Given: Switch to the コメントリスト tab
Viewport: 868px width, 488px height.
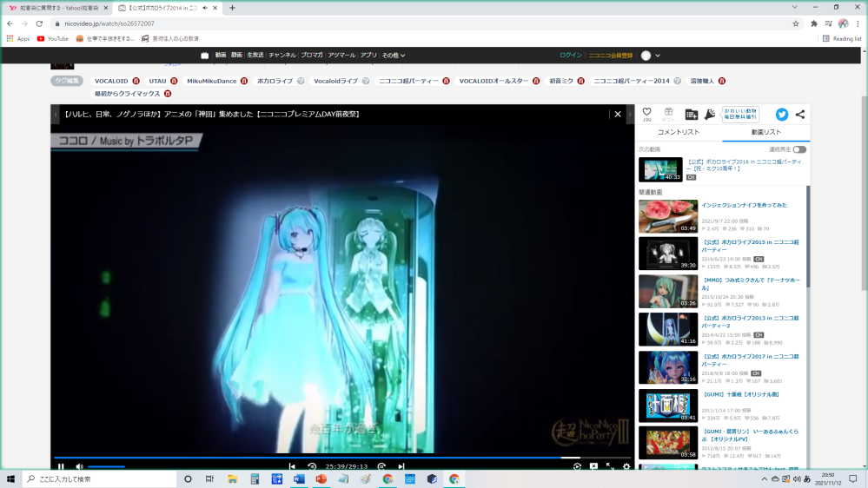Looking at the screenshot, I should [678, 132].
